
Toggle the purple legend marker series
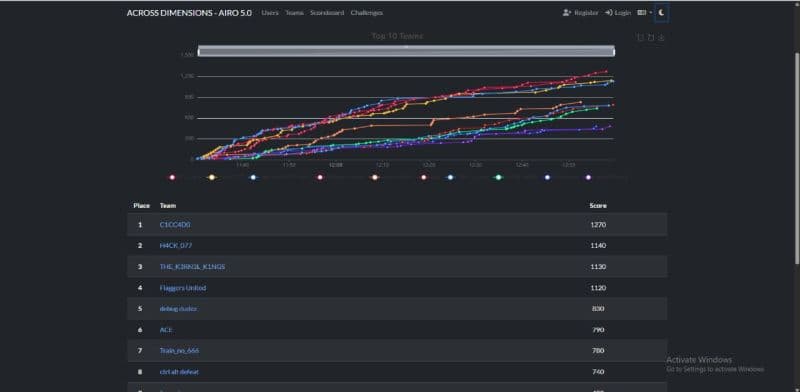pyautogui.click(x=588, y=177)
